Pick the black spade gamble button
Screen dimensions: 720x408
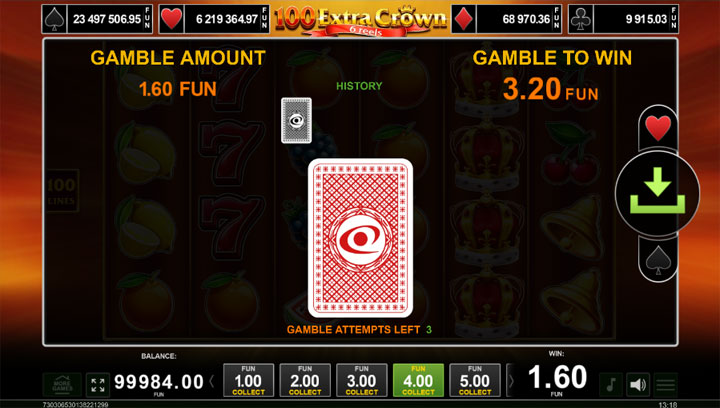click(x=658, y=260)
